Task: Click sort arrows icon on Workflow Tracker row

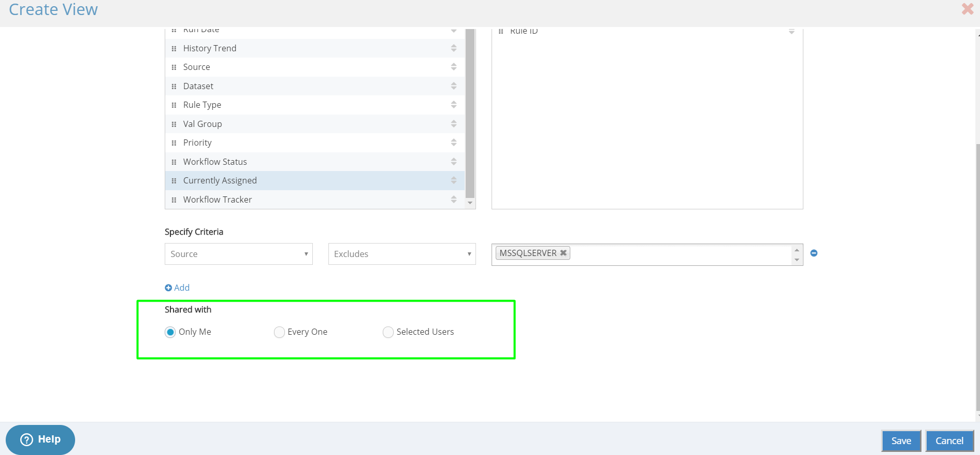Action: 454,200
